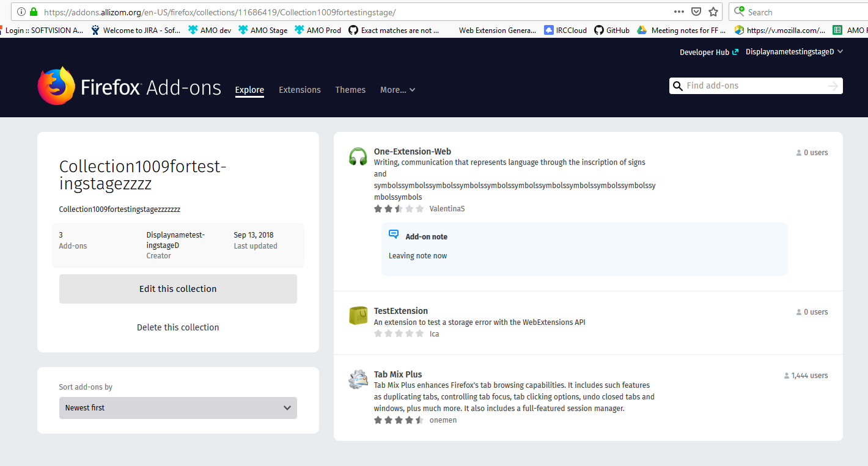Open the GitHub bookmark
This screenshot has height=466, width=868.
[612, 30]
